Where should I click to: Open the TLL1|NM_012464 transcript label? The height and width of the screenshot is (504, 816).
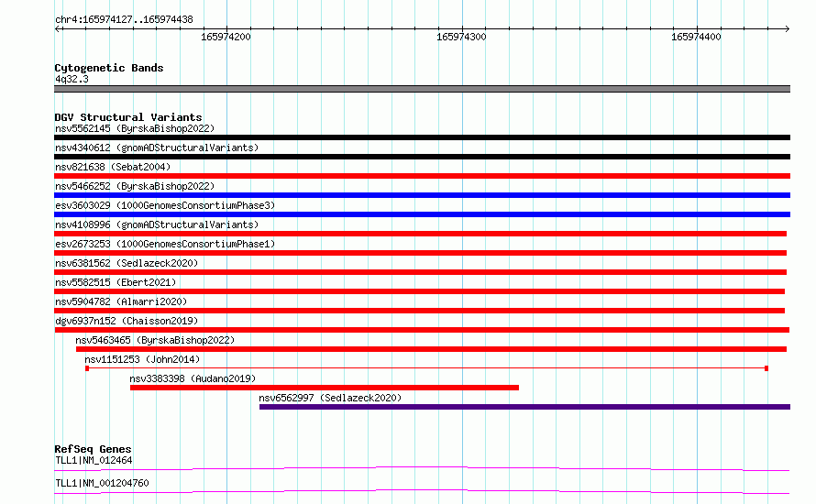[94, 460]
